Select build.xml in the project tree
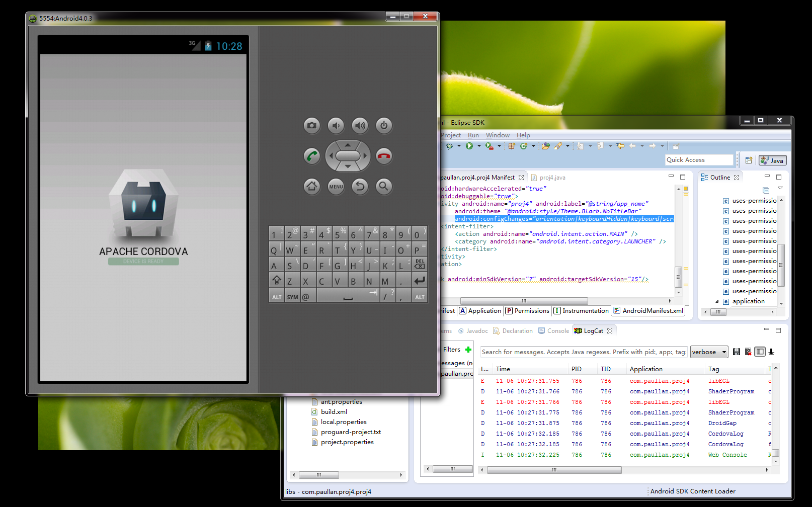Viewport: 812px width, 507px height. click(x=329, y=412)
